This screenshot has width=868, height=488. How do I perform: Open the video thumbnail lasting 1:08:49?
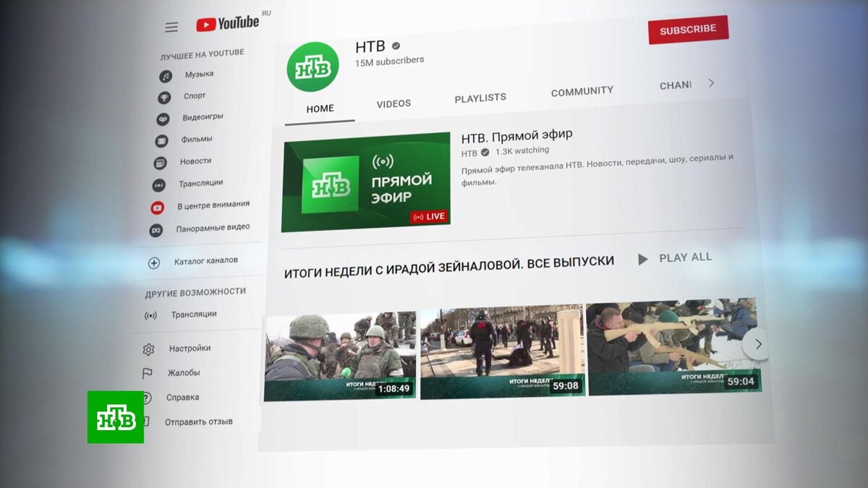coord(340,356)
